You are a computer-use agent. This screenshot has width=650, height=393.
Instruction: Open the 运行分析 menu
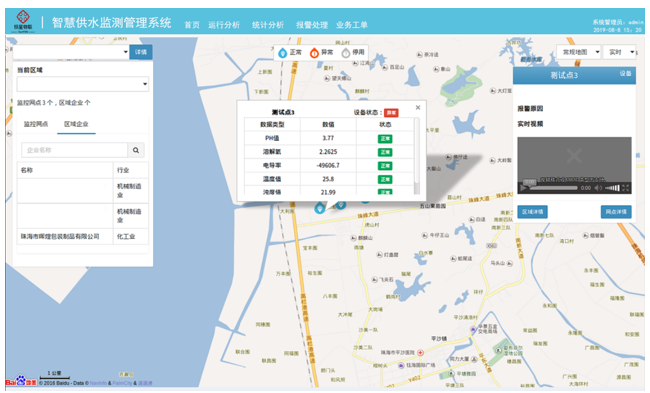pyautogui.click(x=224, y=25)
